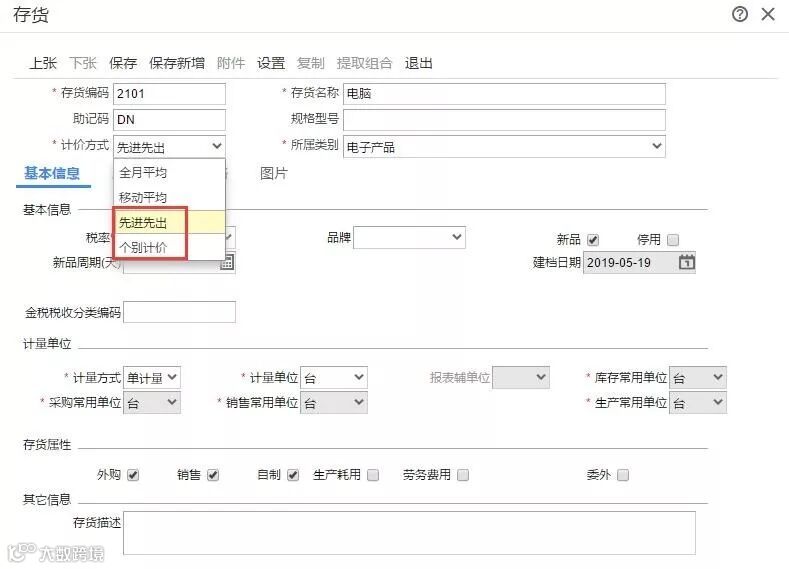Screen dimensions: 789x569
Task: Click the 助记码 field containing DN
Action: (169, 120)
